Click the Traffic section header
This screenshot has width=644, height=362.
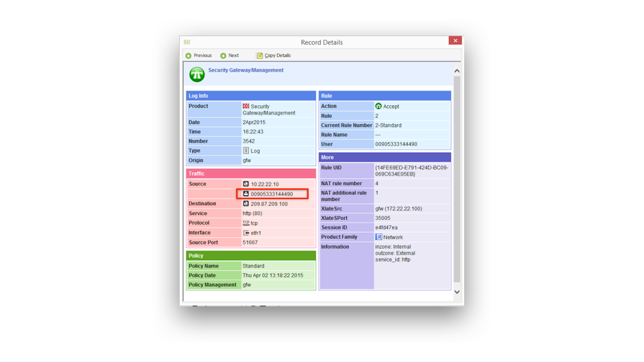pos(251,174)
